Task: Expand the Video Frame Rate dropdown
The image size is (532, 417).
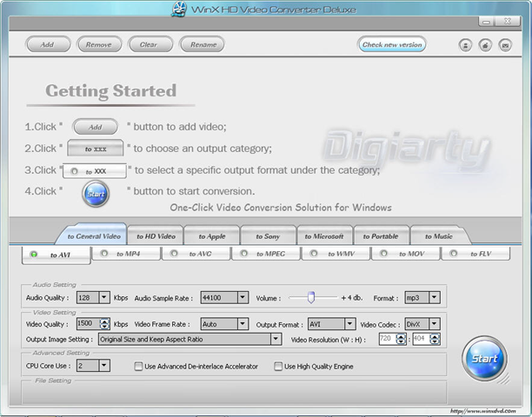Action: coord(243,324)
